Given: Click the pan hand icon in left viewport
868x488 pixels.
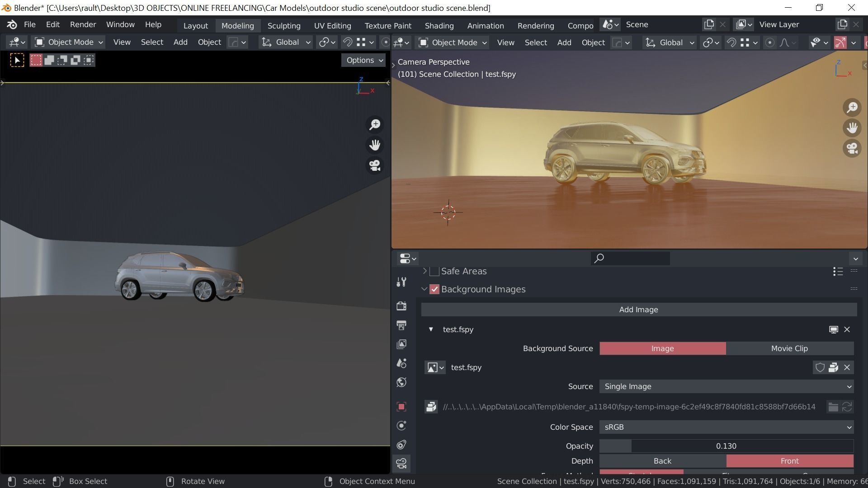Looking at the screenshot, I should (x=375, y=145).
